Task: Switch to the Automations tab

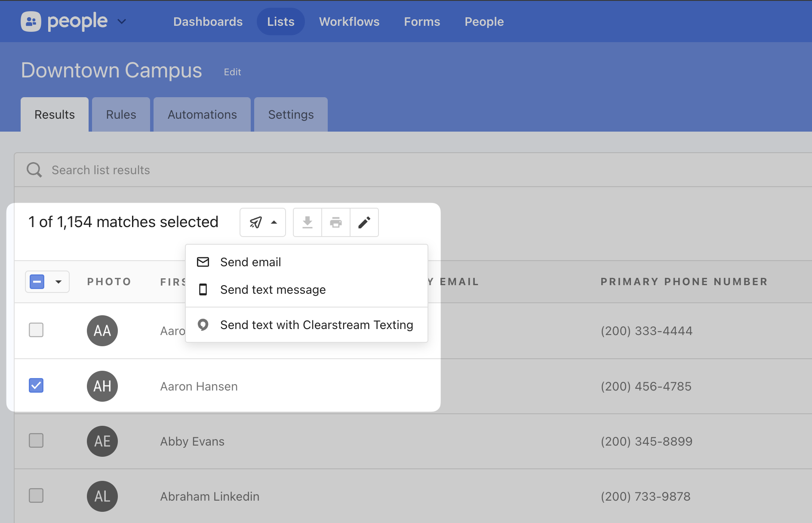Action: (x=202, y=115)
